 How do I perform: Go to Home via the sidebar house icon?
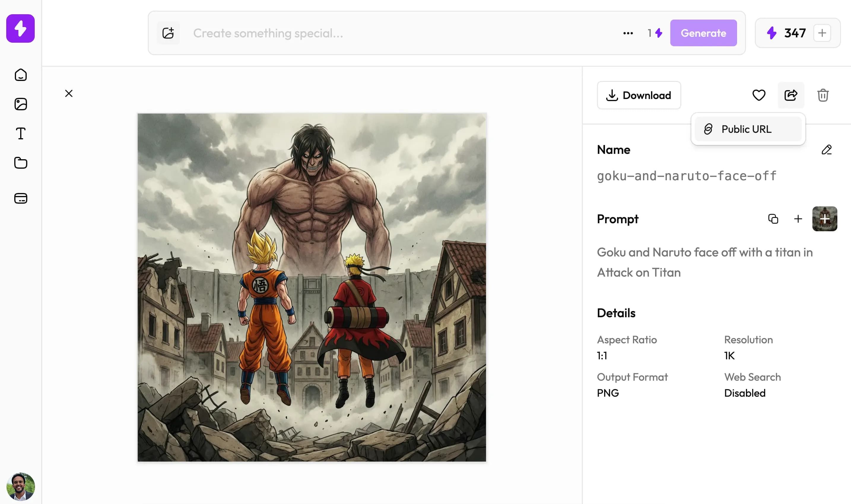[x=20, y=75]
